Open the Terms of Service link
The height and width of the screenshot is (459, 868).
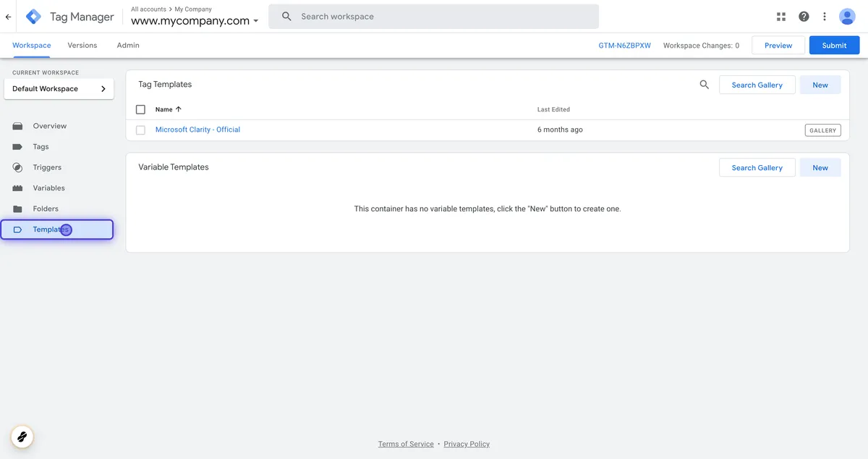pyautogui.click(x=406, y=444)
